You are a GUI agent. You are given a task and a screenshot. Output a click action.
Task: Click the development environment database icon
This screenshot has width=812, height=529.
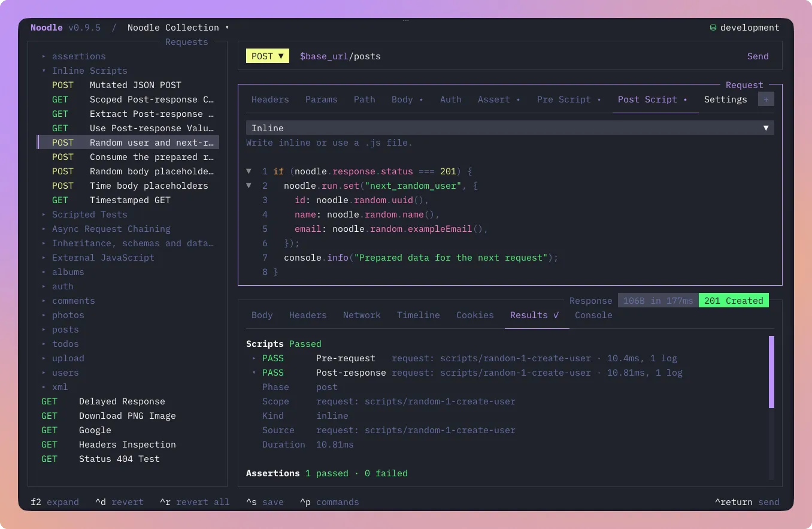point(713,28)
